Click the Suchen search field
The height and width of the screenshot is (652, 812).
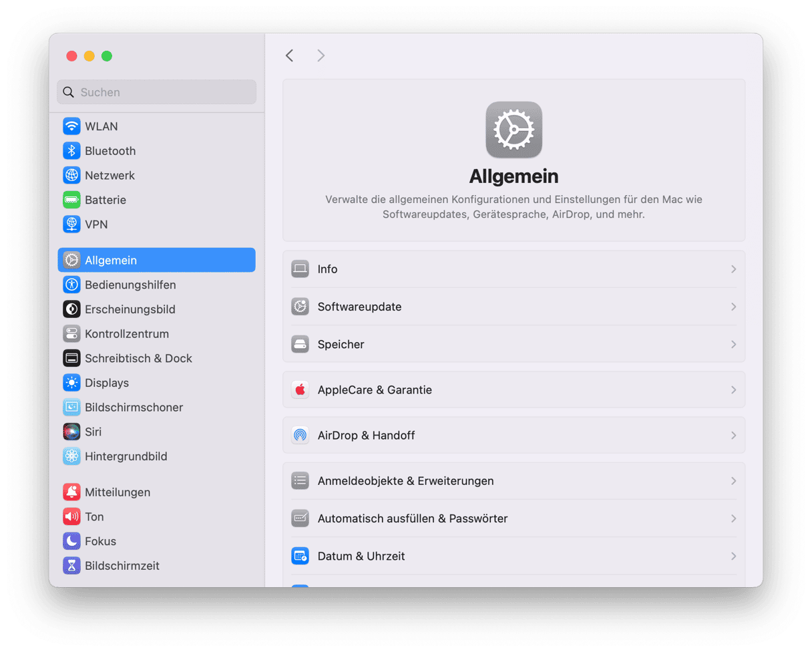pos(156,92)
